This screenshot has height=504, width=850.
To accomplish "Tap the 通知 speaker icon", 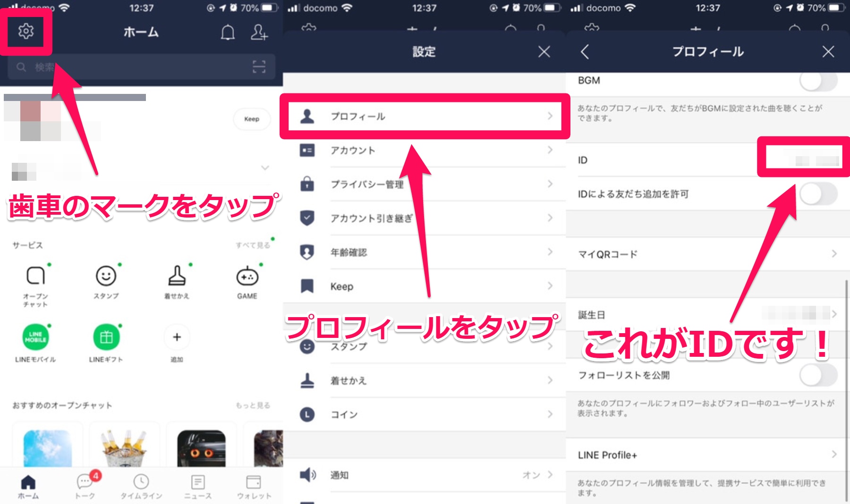I will pos(308,475).
